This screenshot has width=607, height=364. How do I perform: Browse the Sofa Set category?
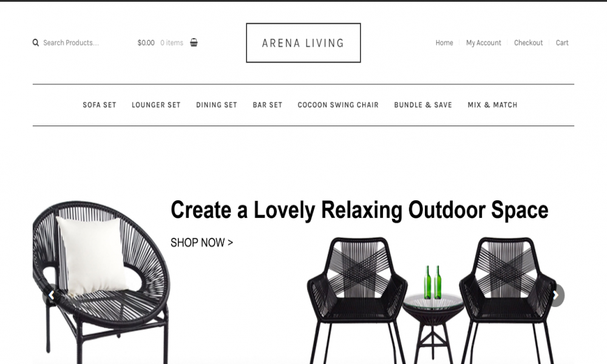100,105
